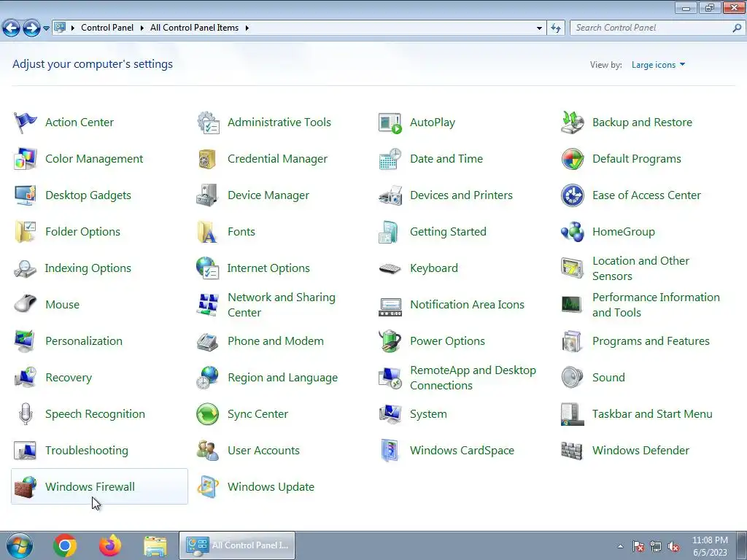Open the Windows Defender wall icon

(572, 451)
